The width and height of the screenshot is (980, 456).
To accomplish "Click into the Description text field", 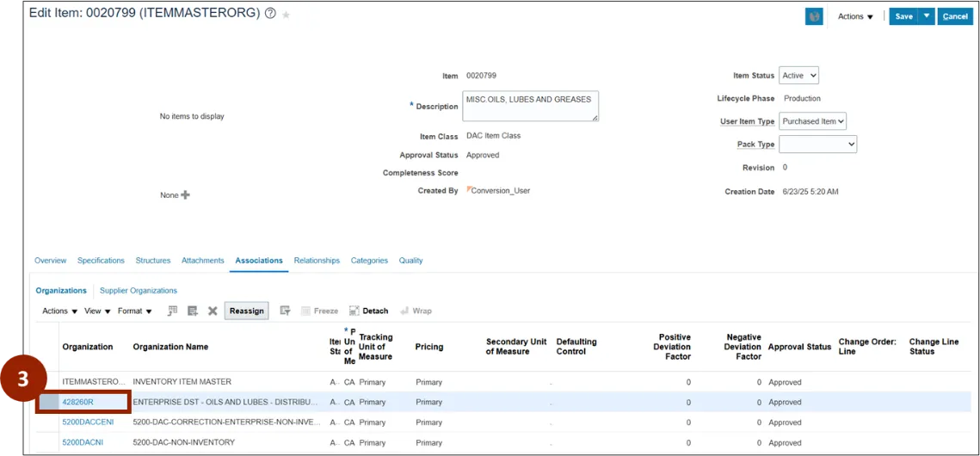I will click(x=530, y=106).
